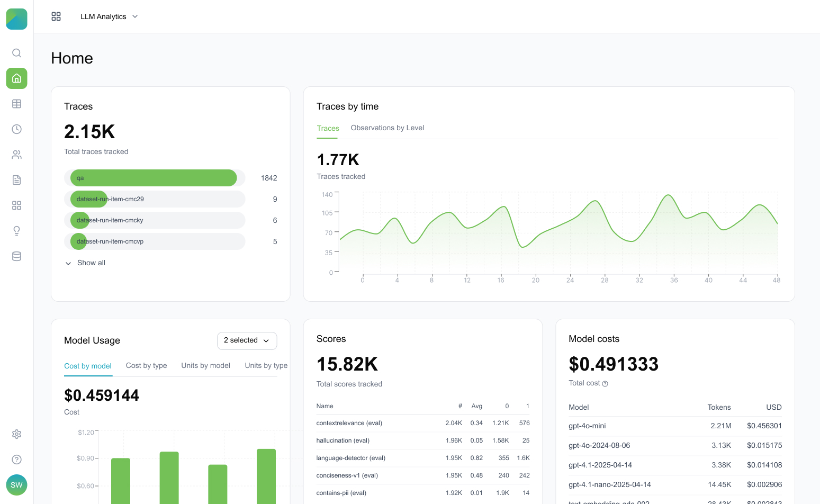Image resolution: width=820 pixels, height=504 pixels.
Task: Open the Sessions clock icon in the sidebar
Action: coord(16,129)
